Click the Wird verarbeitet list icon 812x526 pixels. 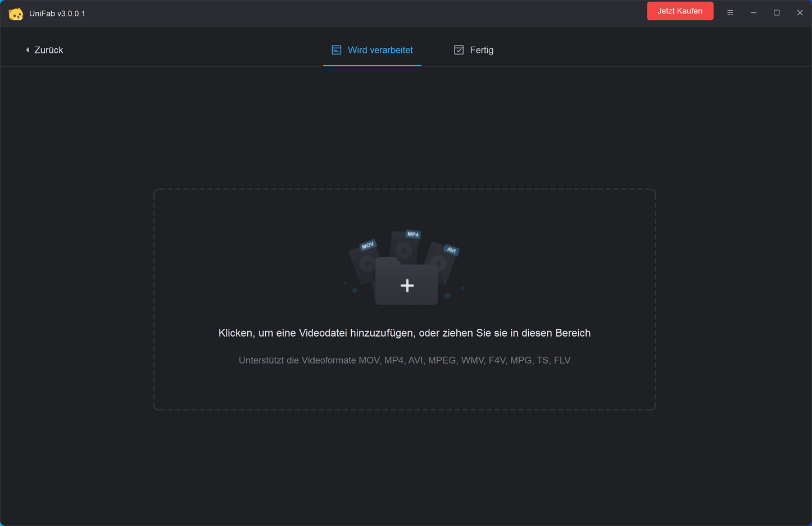(337, 49)
